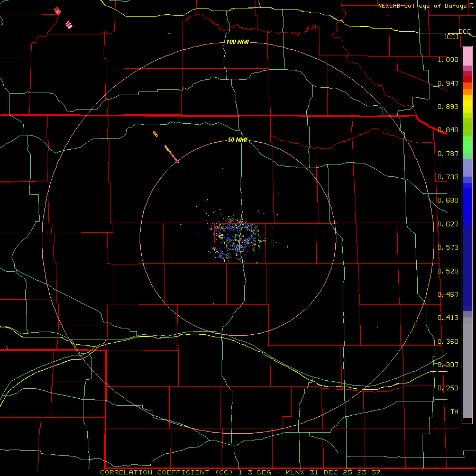The image size is (476, 476).
Task: Pick the light pink band atop the color bar
Action: (467, 57)
